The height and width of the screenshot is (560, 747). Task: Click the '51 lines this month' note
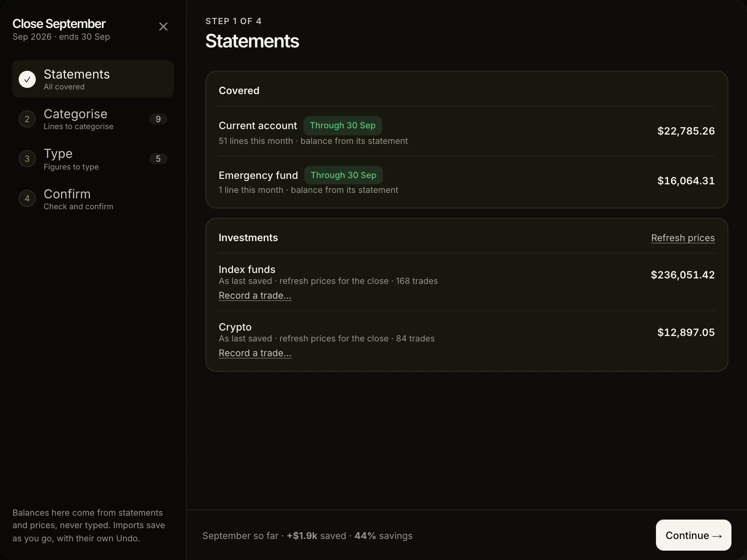(313, 141)
